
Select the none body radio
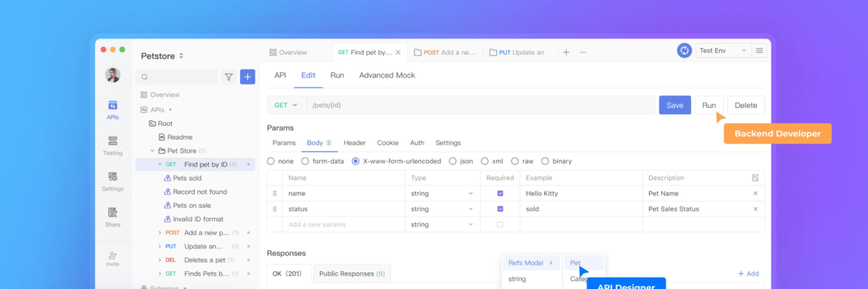click(x=271, y=161)
